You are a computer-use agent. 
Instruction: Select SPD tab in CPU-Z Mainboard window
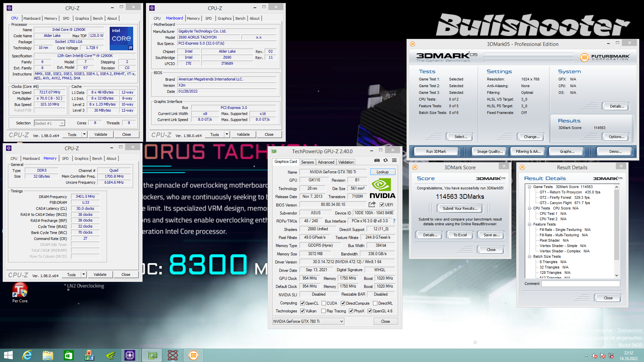[208, 18]
